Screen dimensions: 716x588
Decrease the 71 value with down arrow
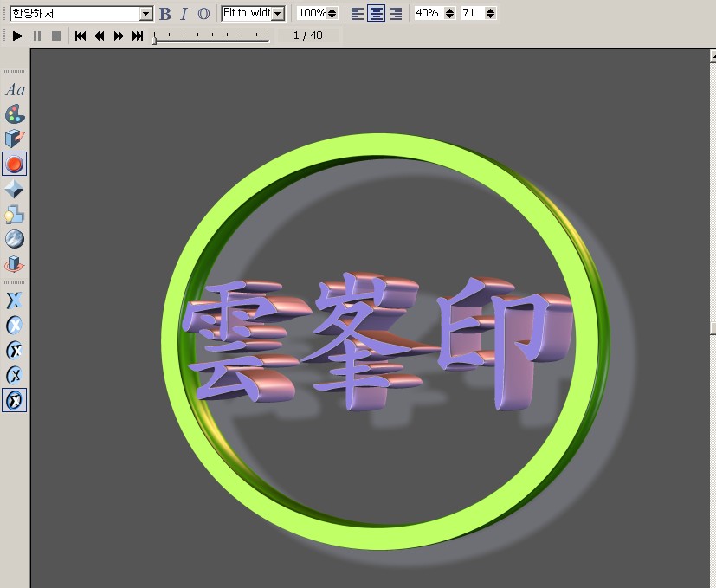[x=490, y=16]
